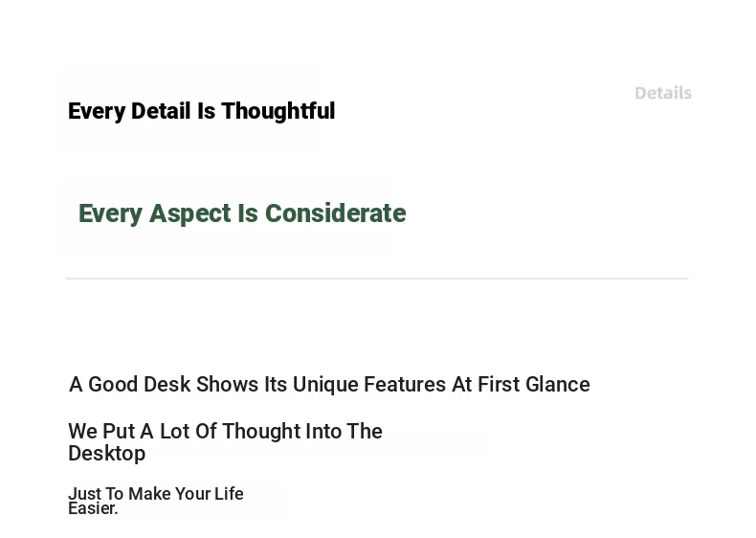Click the word Desktop on the wrapped line

point(106,454)
